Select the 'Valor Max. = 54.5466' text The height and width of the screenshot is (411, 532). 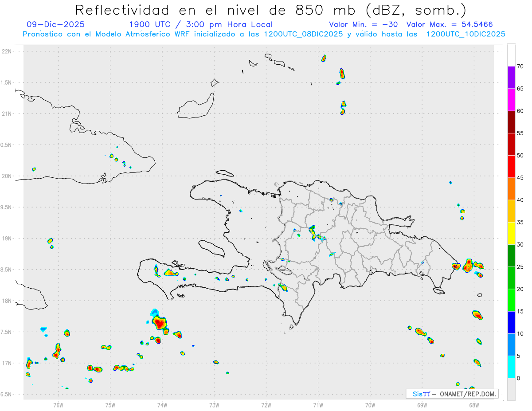click(450, 25)
